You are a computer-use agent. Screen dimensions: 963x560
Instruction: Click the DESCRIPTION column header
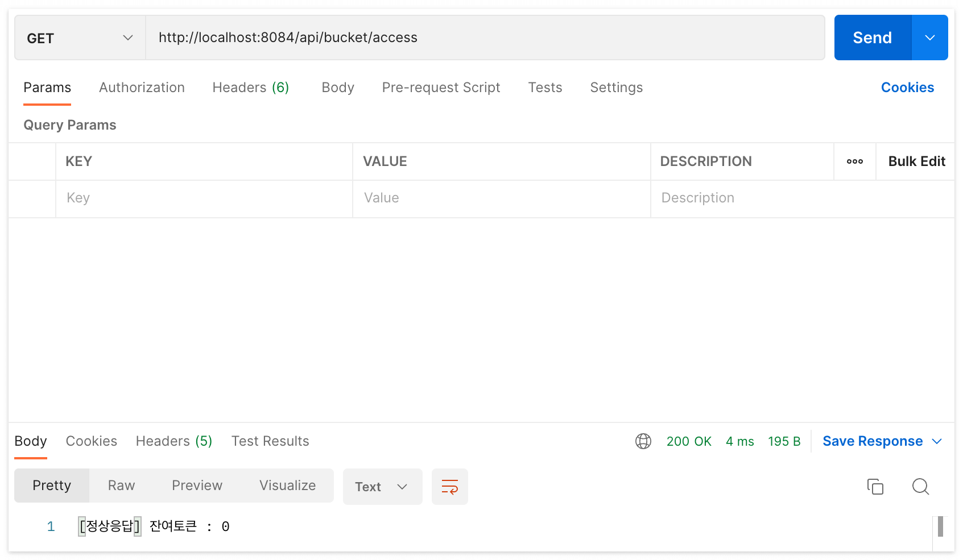[706, 161]
